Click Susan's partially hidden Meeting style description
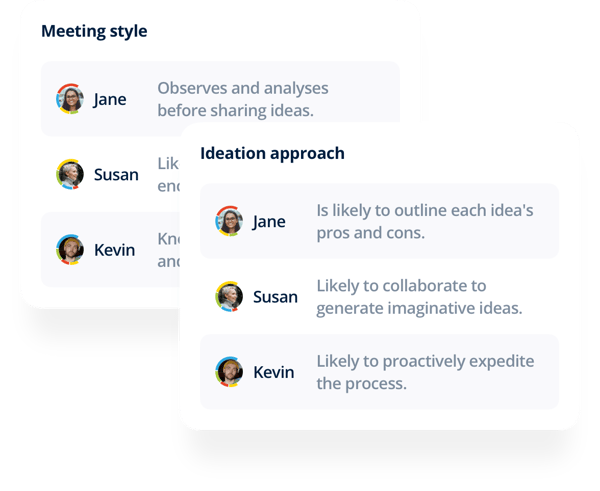Viewport: 600px width, 491px height. tap(167, 174)
